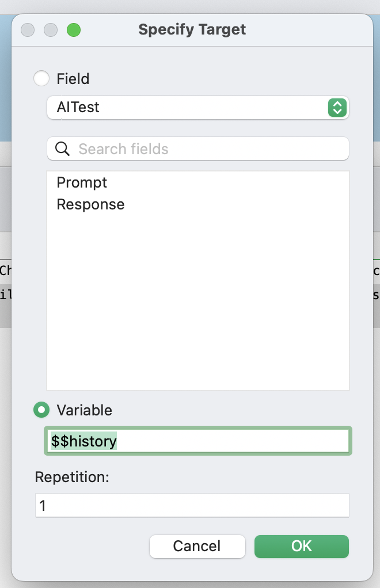Viewport: 380px width, 588px height.
Task: Choose the Prompt field in the list
Action: pyautogui.click(x=82, y=182)
